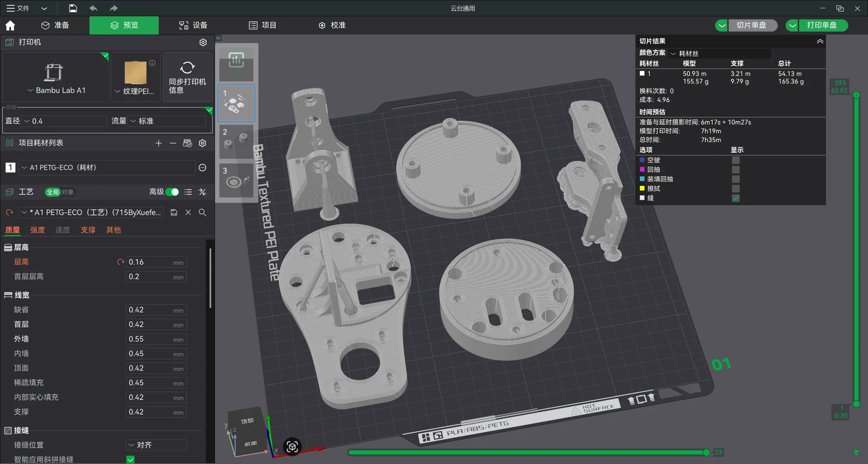The height and width of the screenshot is (464, 868).
Task: Click the horizontal move progress slider handle
Action: pyautogui.click(x=706, y=452)
